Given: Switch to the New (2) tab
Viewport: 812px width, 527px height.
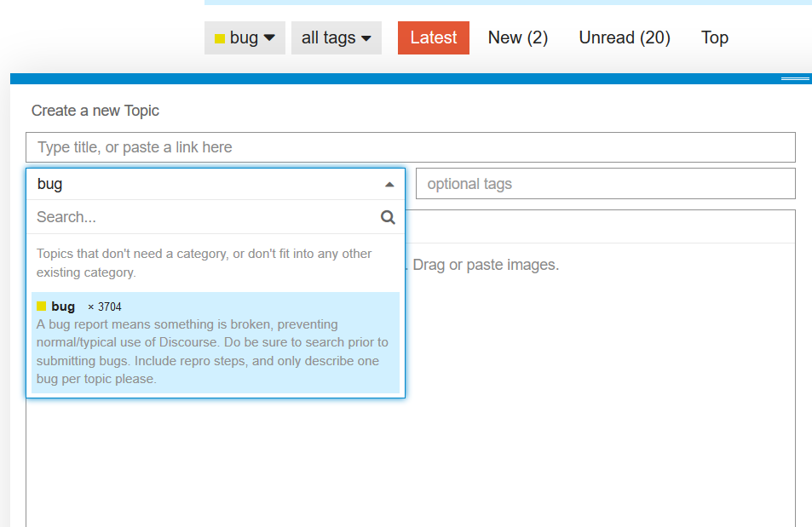Looking at the screenshot, I should point(518,37).
